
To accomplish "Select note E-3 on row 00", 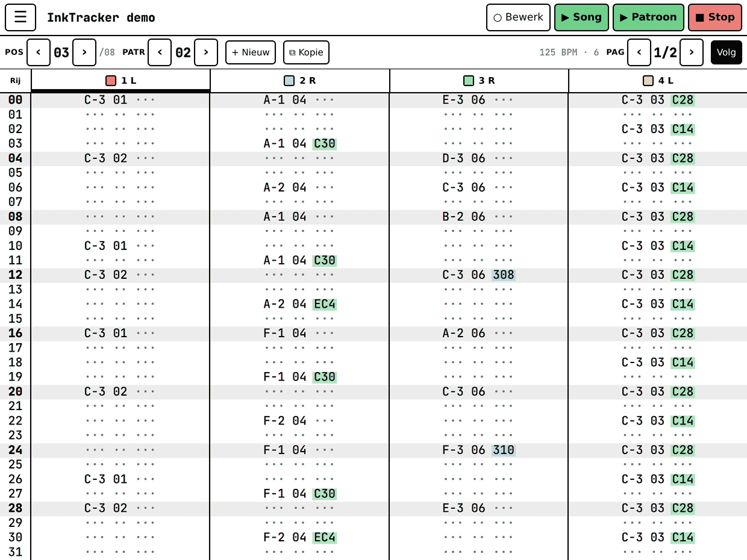I will 453,100.
